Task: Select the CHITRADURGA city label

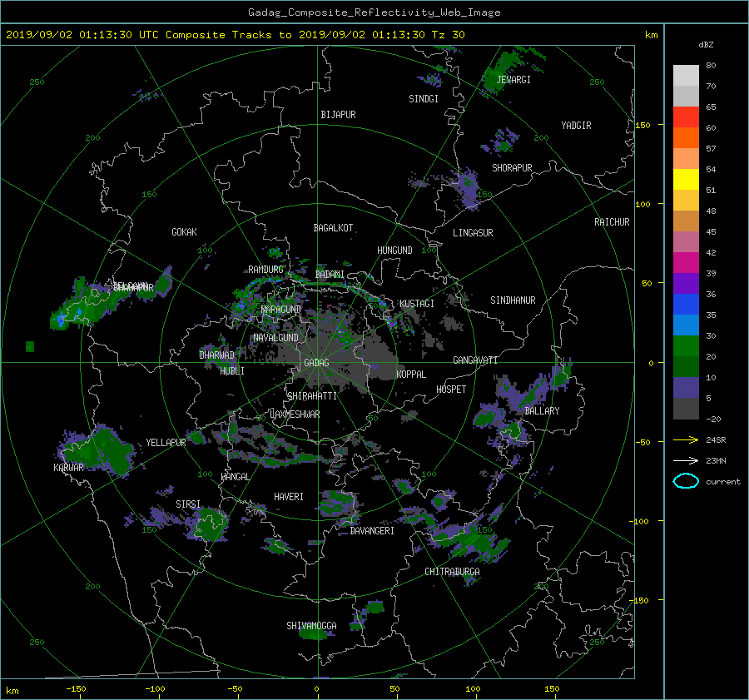Action: click(452, 572)
